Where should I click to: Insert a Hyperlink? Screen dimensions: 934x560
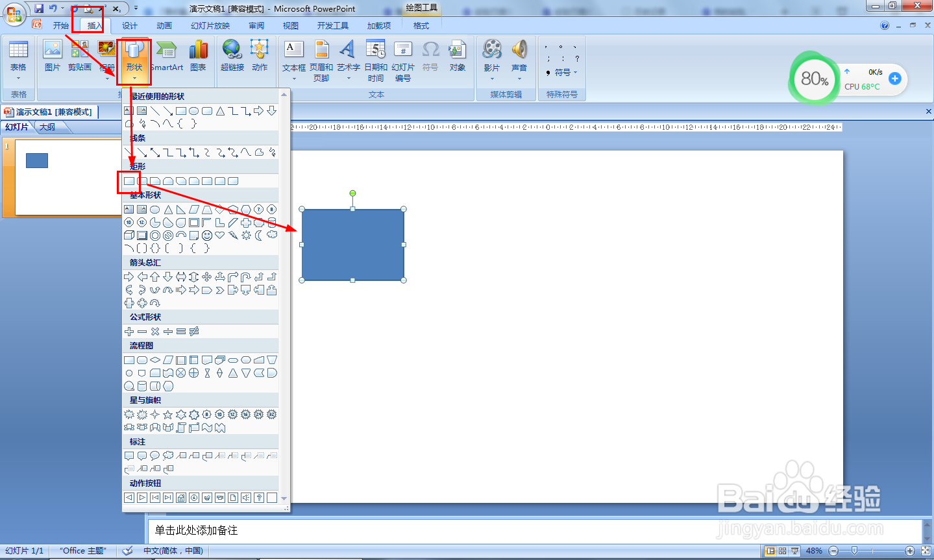232,56
